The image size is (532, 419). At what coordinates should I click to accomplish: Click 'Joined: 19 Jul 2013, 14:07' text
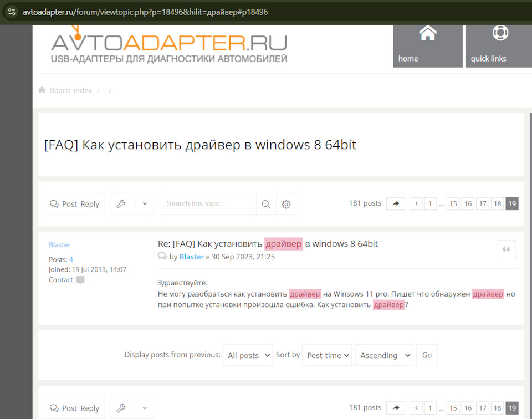[x=88, y=269]
